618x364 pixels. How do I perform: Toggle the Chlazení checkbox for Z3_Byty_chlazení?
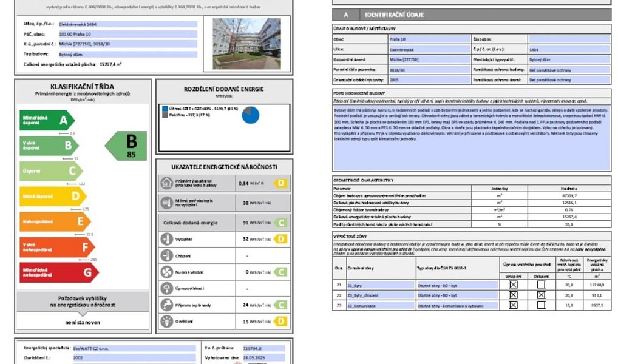point(541,295)
